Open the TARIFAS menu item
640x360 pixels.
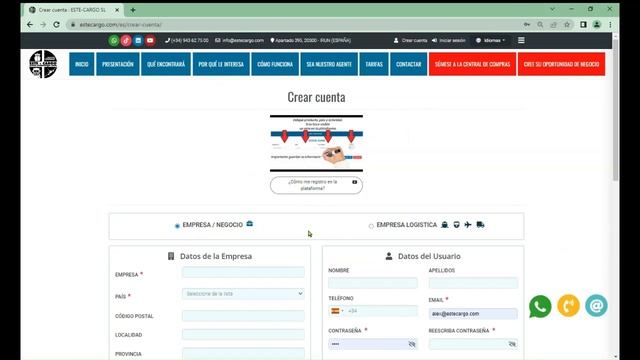click(374, 64)
